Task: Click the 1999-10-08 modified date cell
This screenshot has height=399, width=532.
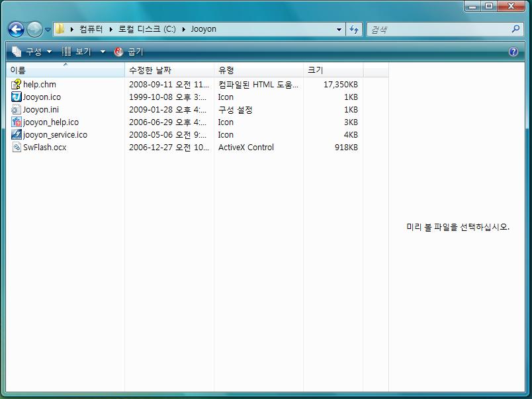Action: [167, 97]
